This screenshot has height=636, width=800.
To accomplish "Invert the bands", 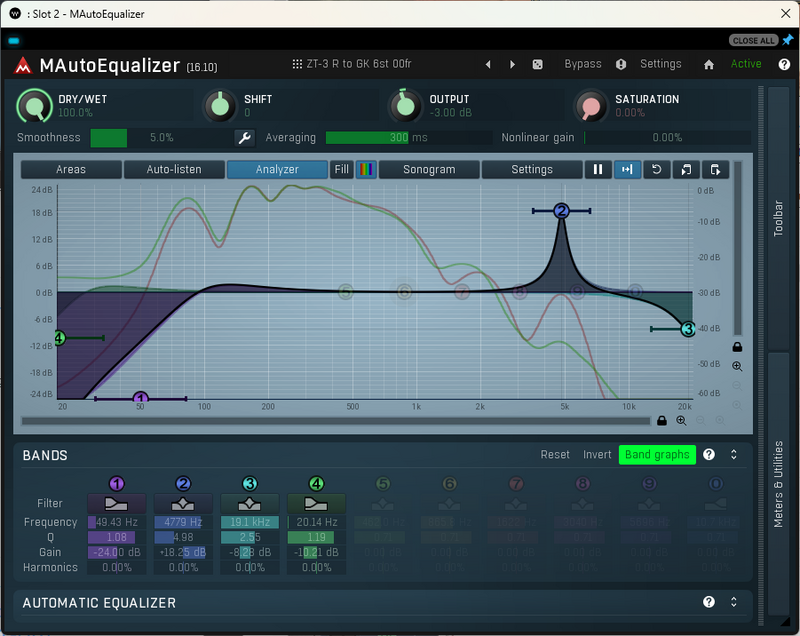I will coord(597,454).
